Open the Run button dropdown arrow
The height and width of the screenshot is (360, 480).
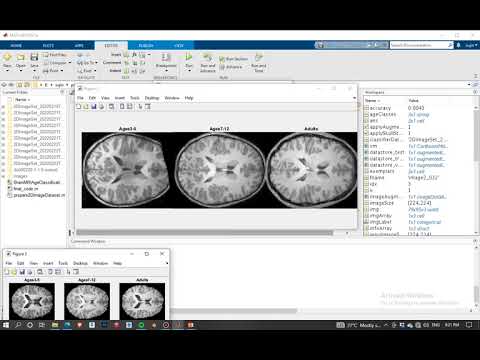[189, 71]
